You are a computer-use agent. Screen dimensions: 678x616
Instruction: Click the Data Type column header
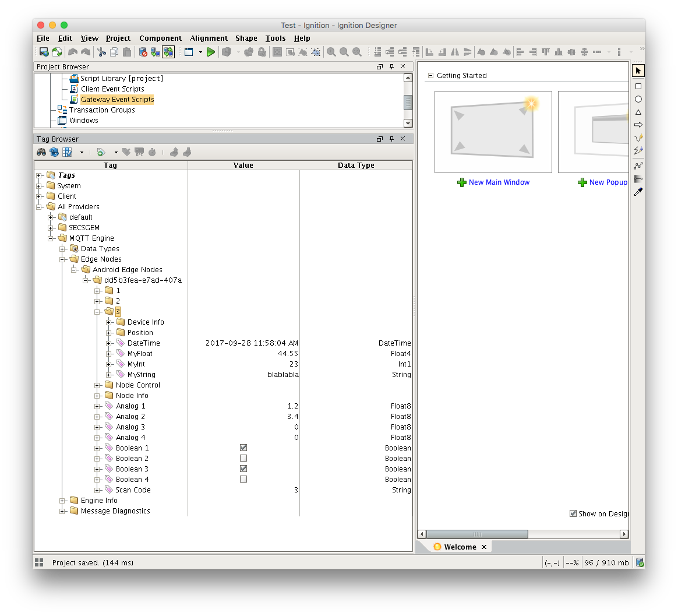coord(356,166)
